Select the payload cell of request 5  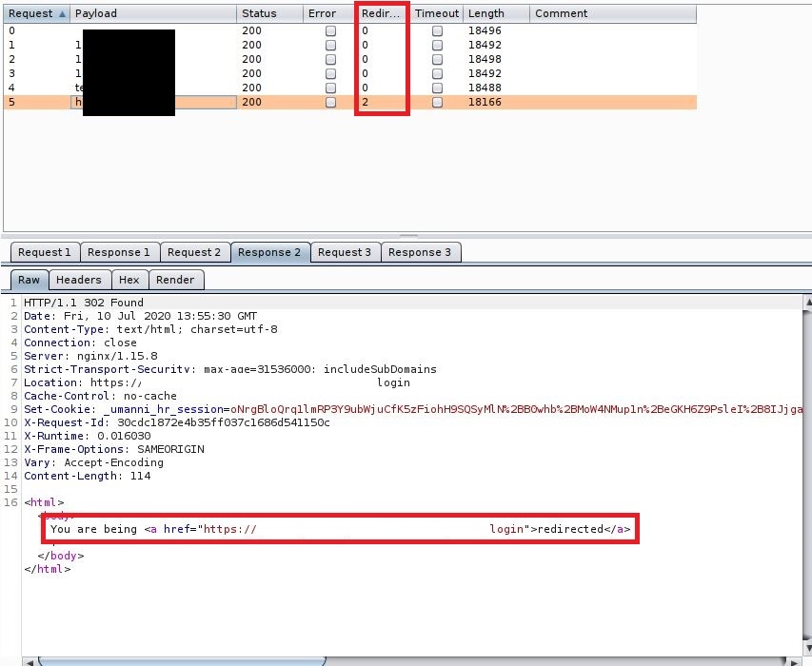tap(153, 102)
